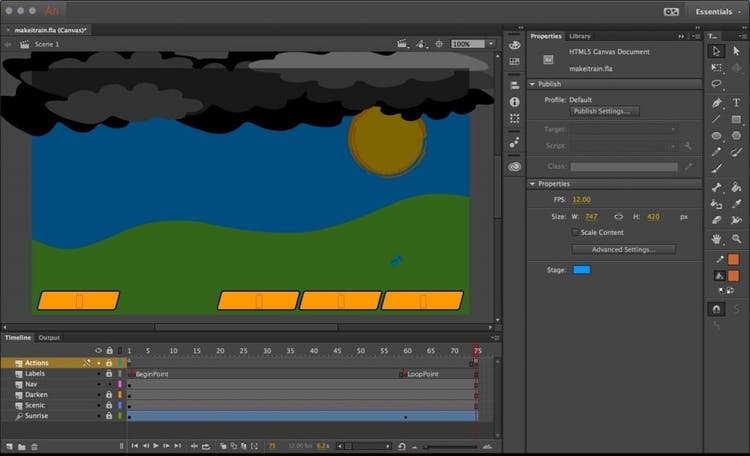This screenshot has height=456, width=750.
Task: Toggle lock on the Nav layer
Action: coord(108,384)
